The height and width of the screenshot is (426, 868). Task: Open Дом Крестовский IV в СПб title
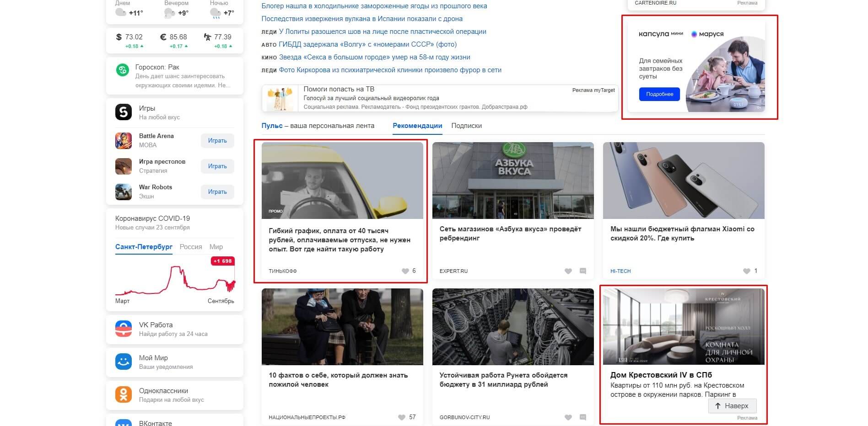tap(661, 375)
